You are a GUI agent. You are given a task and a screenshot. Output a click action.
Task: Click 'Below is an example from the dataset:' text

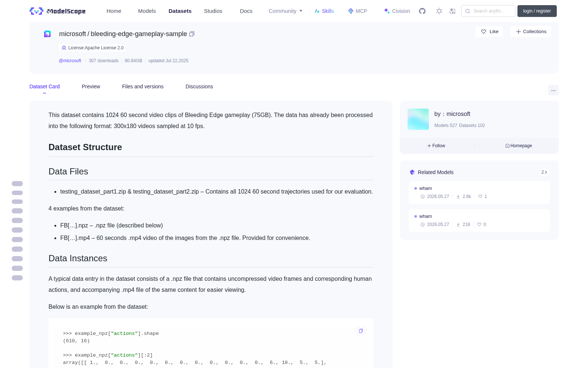(98, 307)
